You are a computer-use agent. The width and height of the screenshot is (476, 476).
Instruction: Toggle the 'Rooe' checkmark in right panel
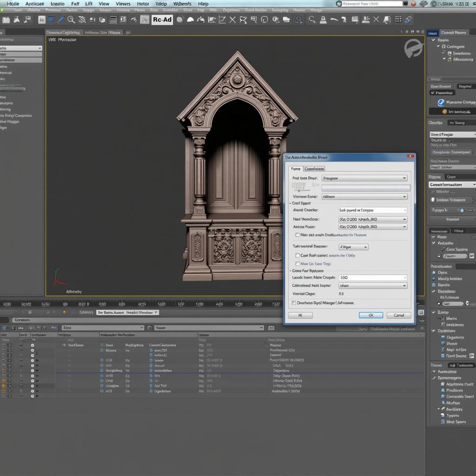[x=434, y=237]
